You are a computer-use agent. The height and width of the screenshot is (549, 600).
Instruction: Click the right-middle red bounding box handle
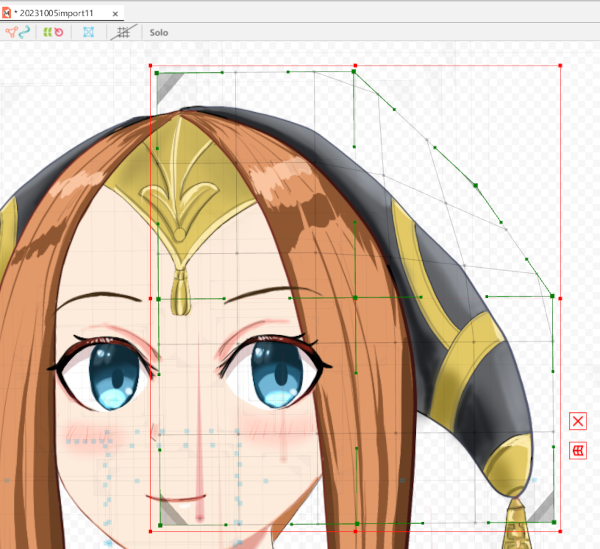560,298
